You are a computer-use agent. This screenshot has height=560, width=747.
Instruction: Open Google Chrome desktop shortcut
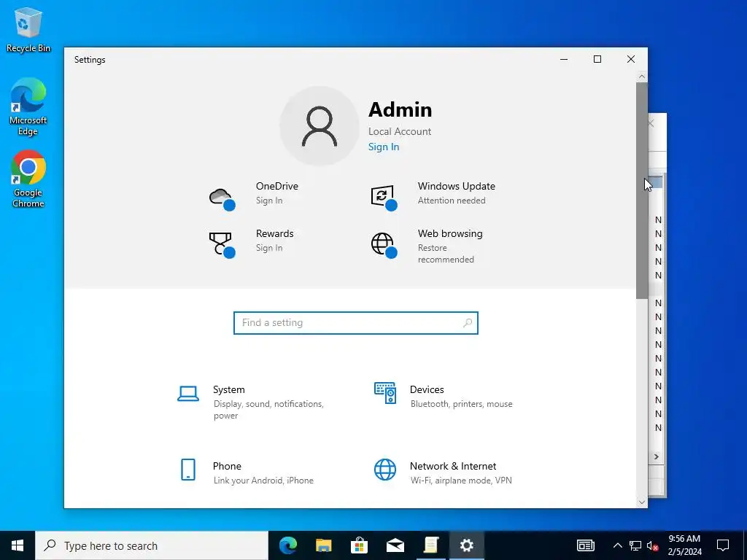pyautogui.click(x=28, y=179)
